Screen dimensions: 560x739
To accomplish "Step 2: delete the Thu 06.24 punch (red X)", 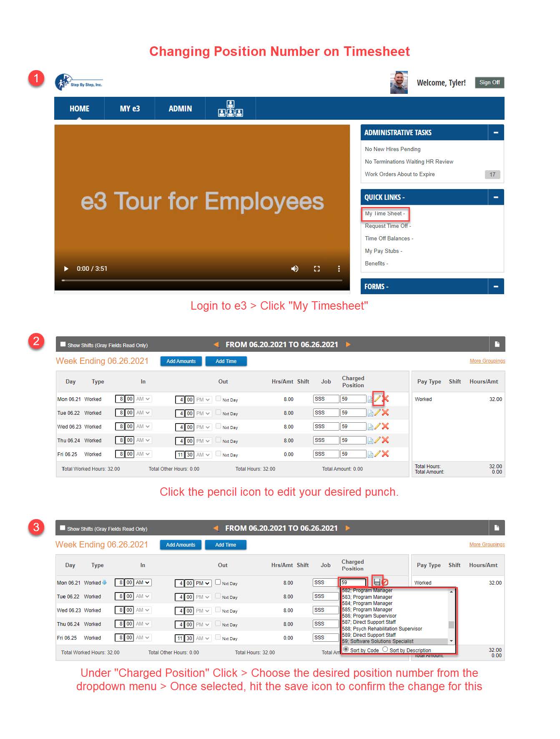I will 386,440.
